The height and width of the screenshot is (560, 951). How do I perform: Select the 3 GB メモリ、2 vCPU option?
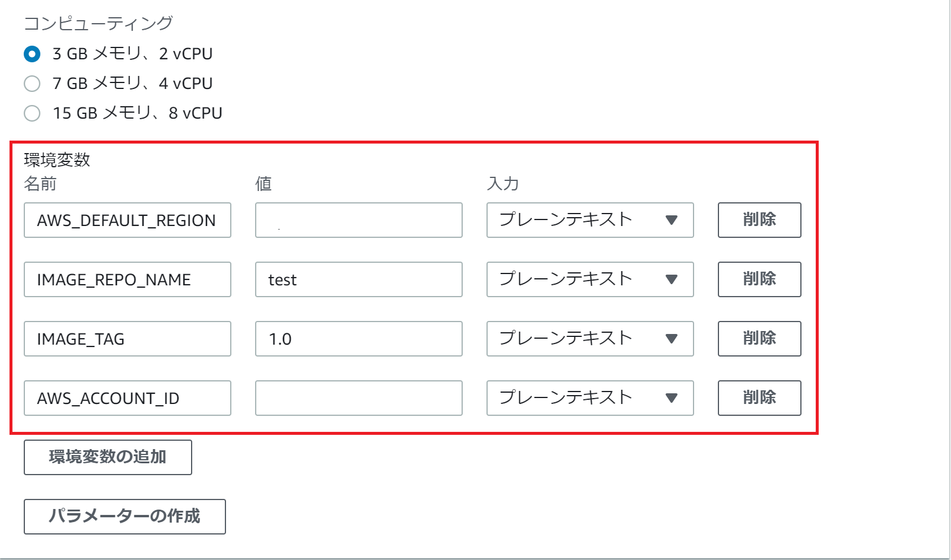(x=33, y=53)
